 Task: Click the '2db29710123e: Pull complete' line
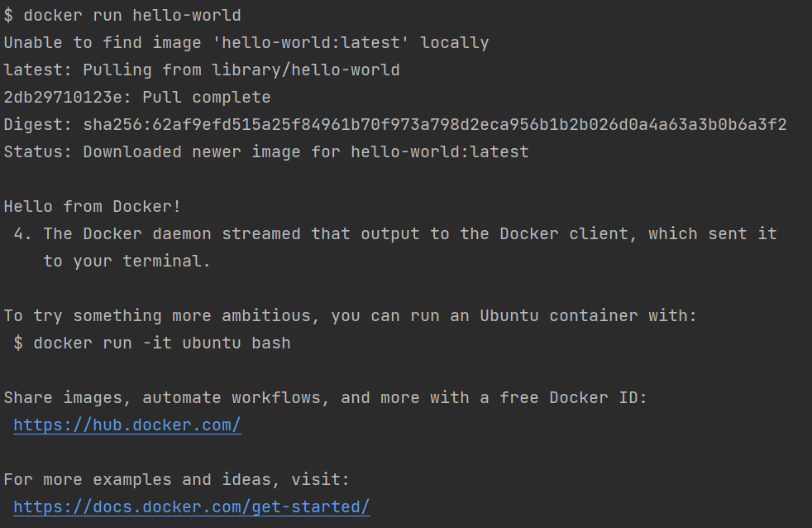point(137,98)
